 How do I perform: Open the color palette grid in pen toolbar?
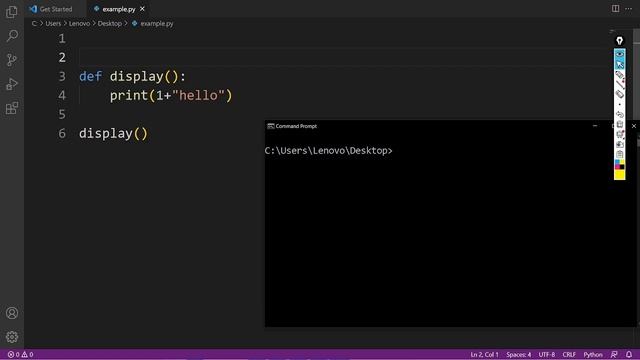click(x=620, y=164)
